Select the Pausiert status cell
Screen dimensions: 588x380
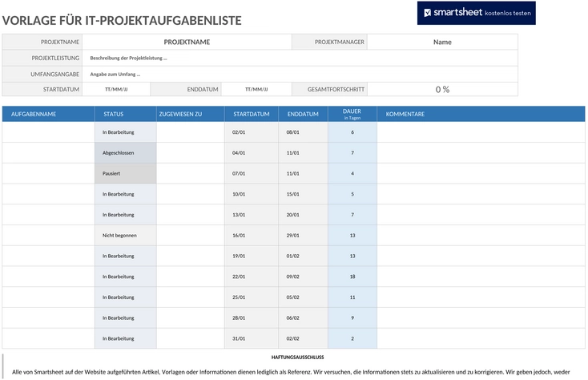point(125,173)
